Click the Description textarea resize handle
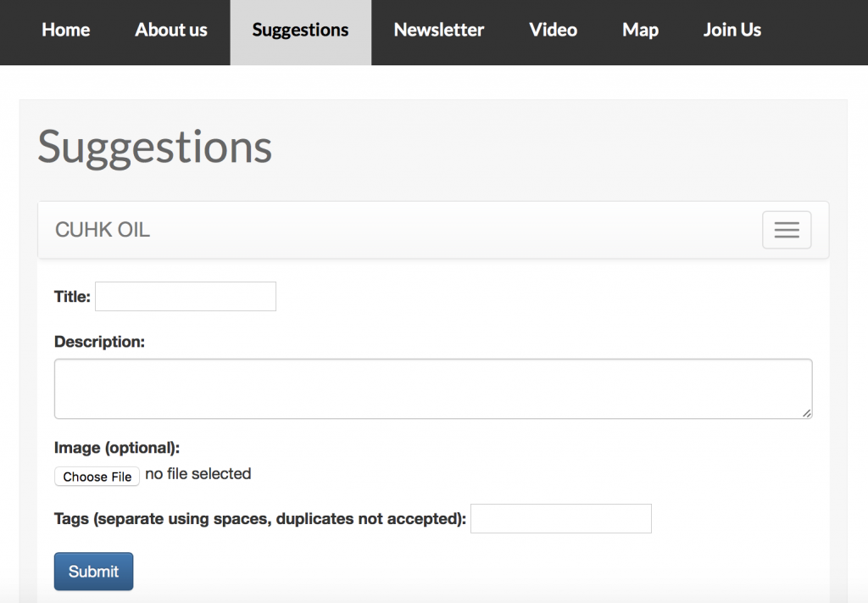The height and width of the screenshot is (603, 868). tap(807, 413)
